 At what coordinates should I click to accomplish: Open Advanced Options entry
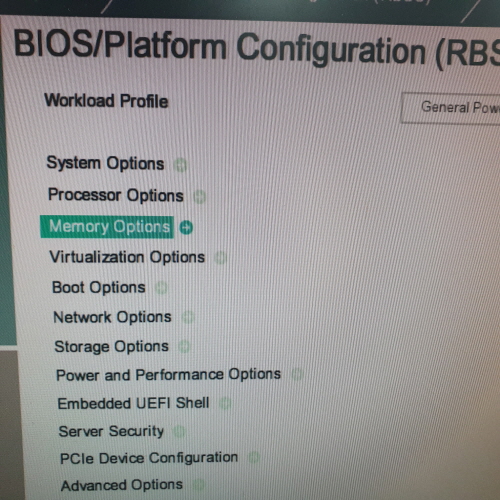pyautogui.click(x=122, y=485)
